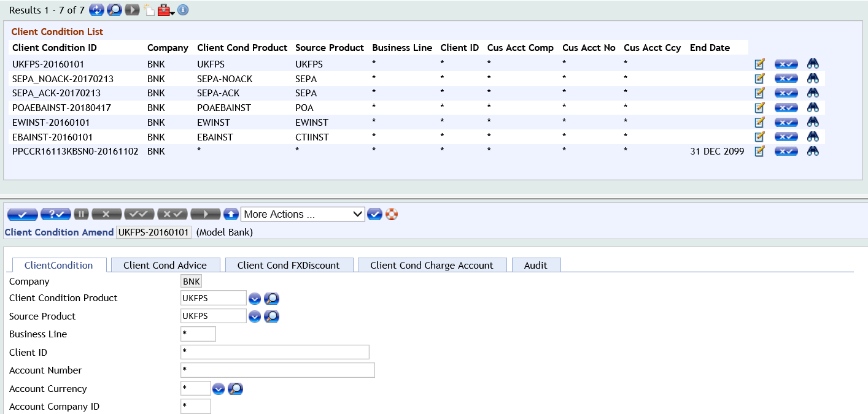868x414 pixels.
Task: Click the validate deal question-check button
Action: coord(55,214)
